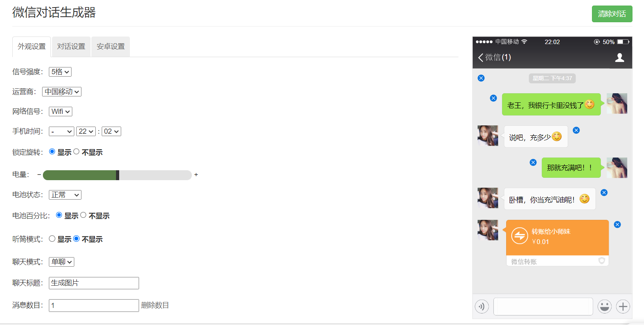Click the emoji smiley icon in chat bar
This screenshot has height=325, width=644.
click(604, 306)
